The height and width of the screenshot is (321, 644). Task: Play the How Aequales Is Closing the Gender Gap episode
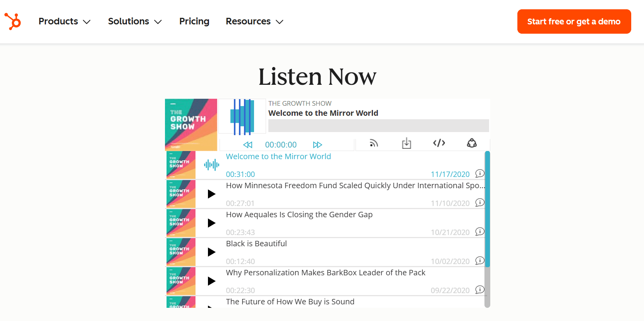[x=211, y=223]
